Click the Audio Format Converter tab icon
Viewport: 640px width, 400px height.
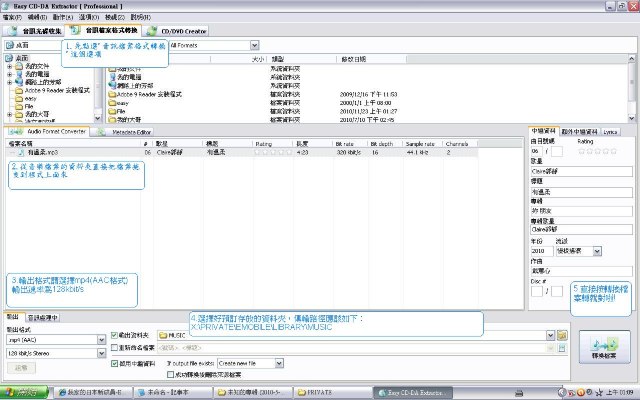16,131
